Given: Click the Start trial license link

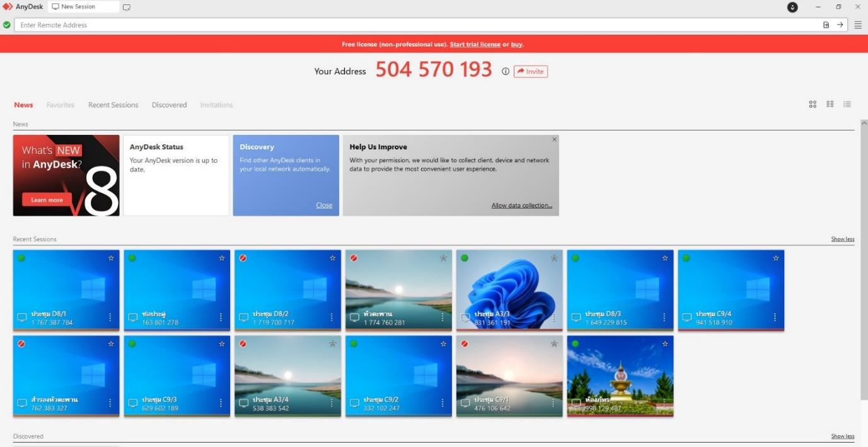Looking at the screenshot, I should tap(475, 44).
